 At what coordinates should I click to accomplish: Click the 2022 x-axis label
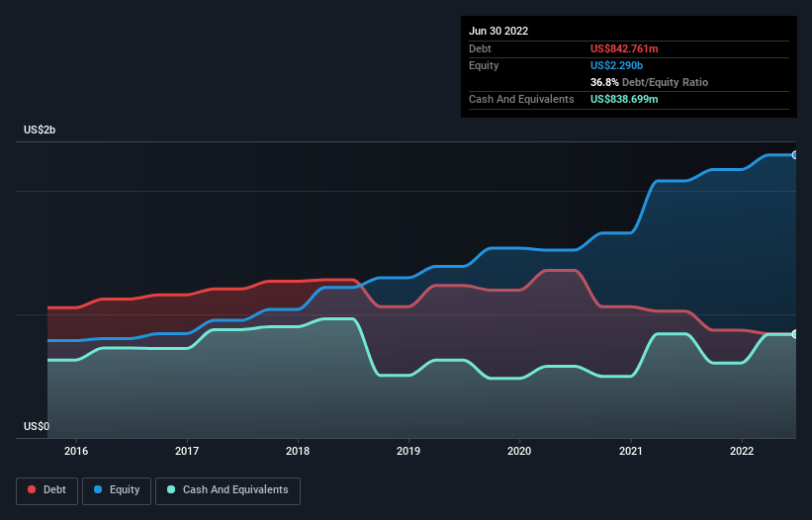pos(742,451)
